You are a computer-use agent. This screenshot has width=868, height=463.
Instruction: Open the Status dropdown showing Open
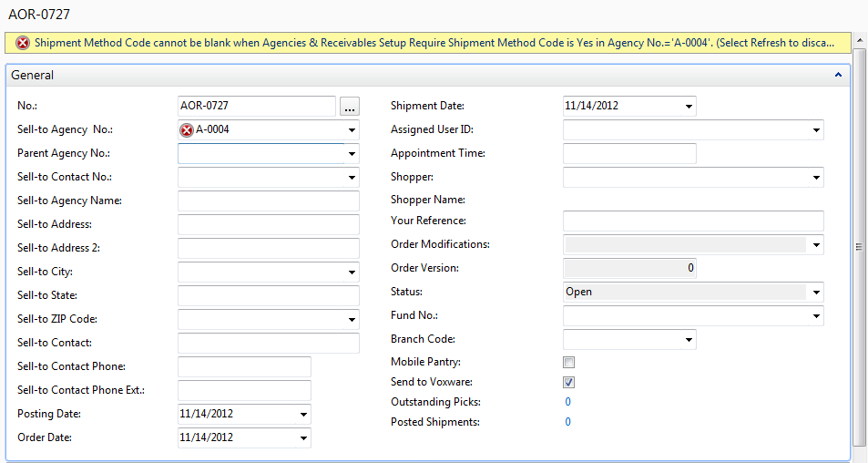pos(816,293)
